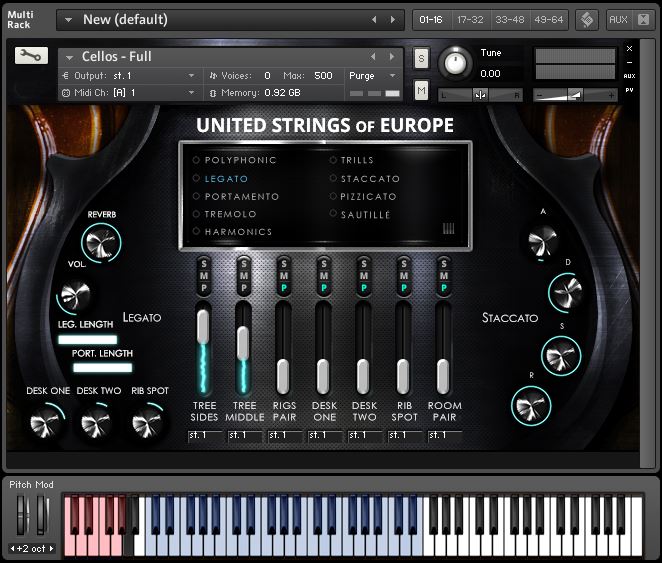
Task: Click the Vol knob
Action: (x=73, y=296)
